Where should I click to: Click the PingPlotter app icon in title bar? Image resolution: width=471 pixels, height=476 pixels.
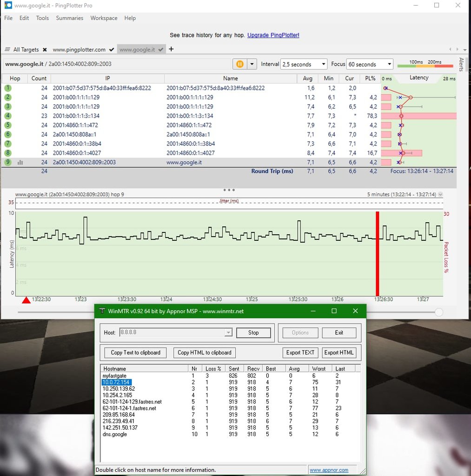click(x=8, y=5)
